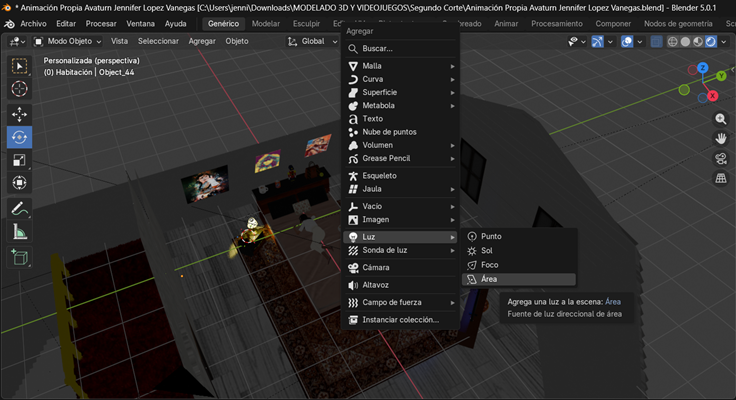Click the Add Cube tool icon

click(19, 257)
